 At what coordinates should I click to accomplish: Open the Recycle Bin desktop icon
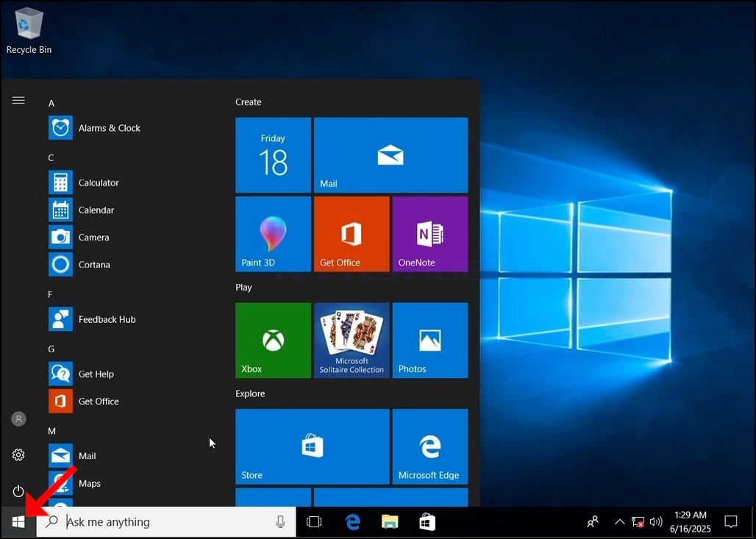tap(29, 30)
